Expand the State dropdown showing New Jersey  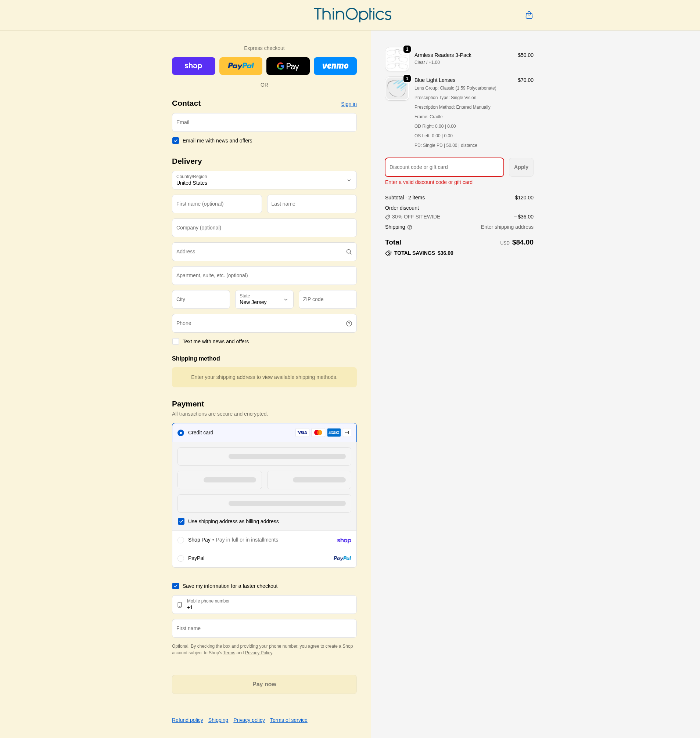(x=264, y=300)
